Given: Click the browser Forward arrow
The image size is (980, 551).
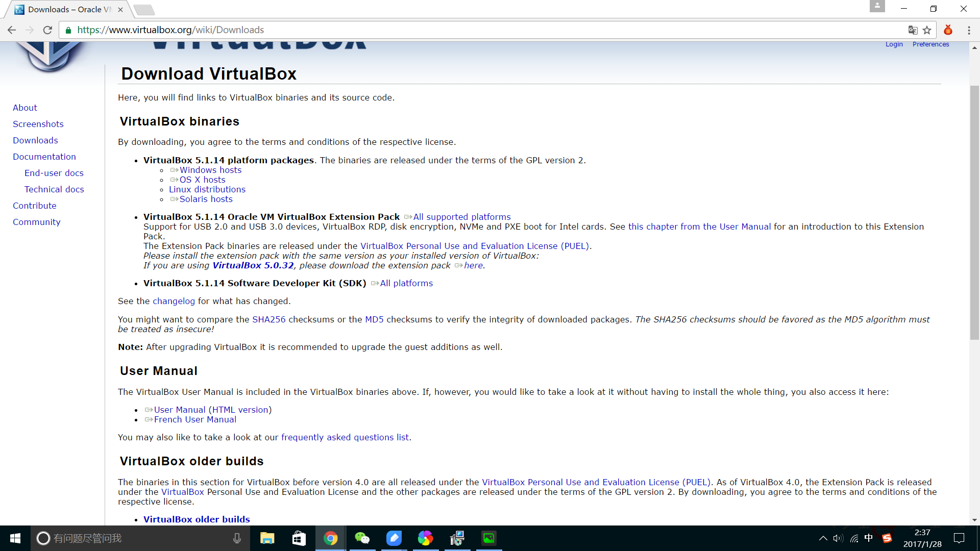Looking at the screenshot, I should pos(30,30).
